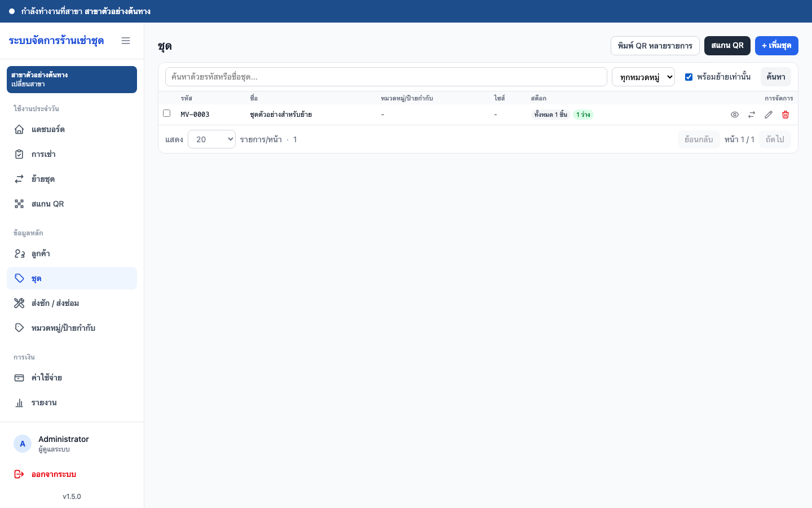This screenshot has width=812, height=508.
Task: Edit MV-0003 using the pencil icon
Action: pyautogui.click(x=769, y=115)
